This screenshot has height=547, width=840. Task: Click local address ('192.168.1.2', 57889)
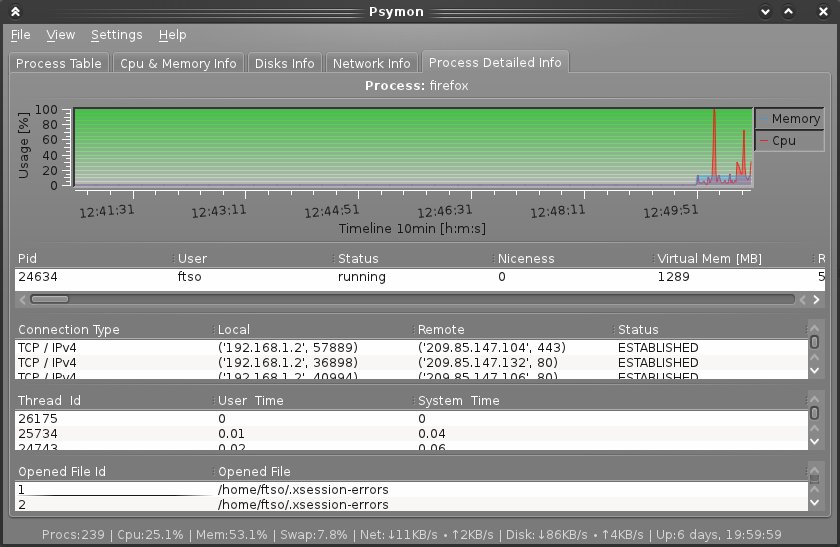(288, 348)
